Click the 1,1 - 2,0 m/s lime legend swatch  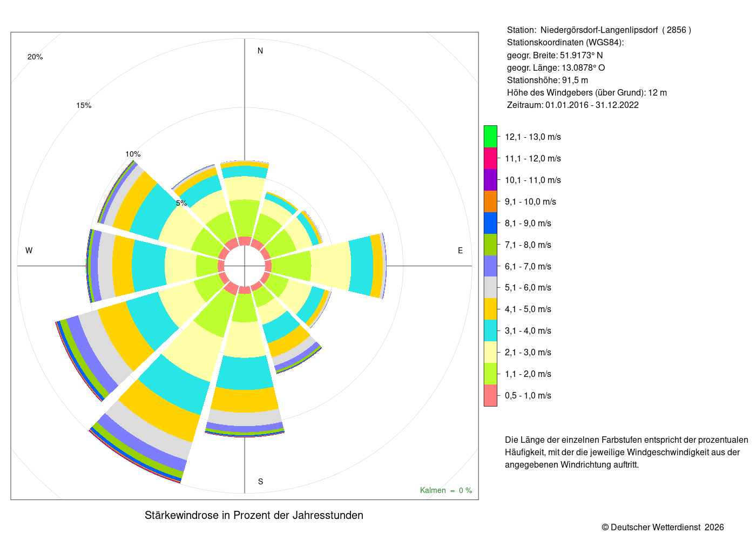[x=490, y=374]
